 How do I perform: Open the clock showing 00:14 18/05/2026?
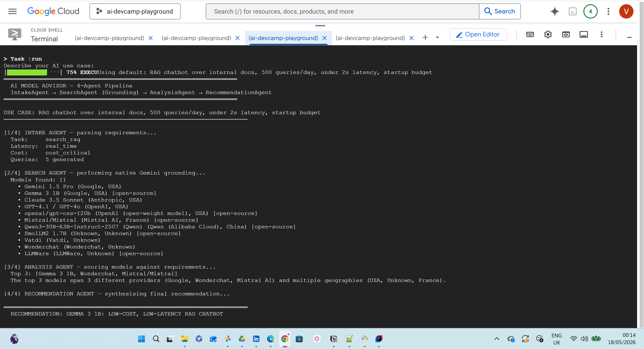621,339
